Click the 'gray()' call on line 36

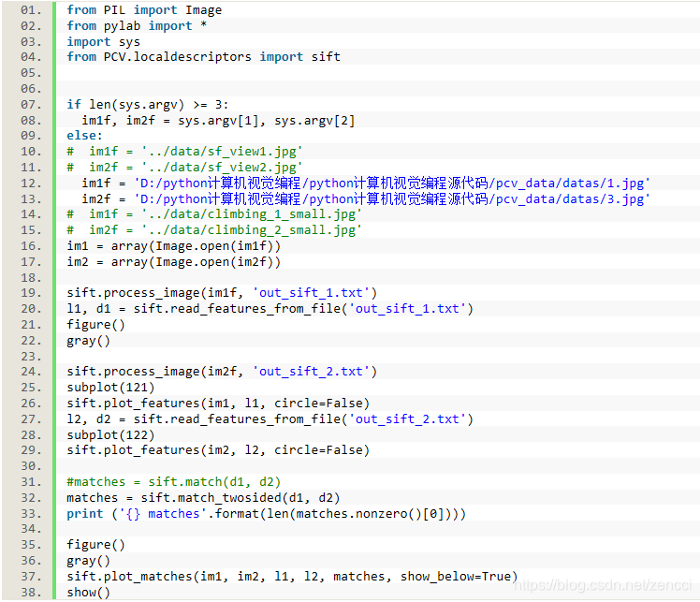coord(88,561)
